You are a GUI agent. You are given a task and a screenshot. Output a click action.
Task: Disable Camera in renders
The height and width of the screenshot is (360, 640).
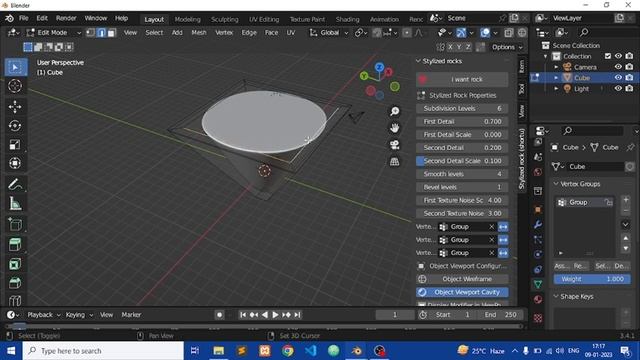click(629, 67)
